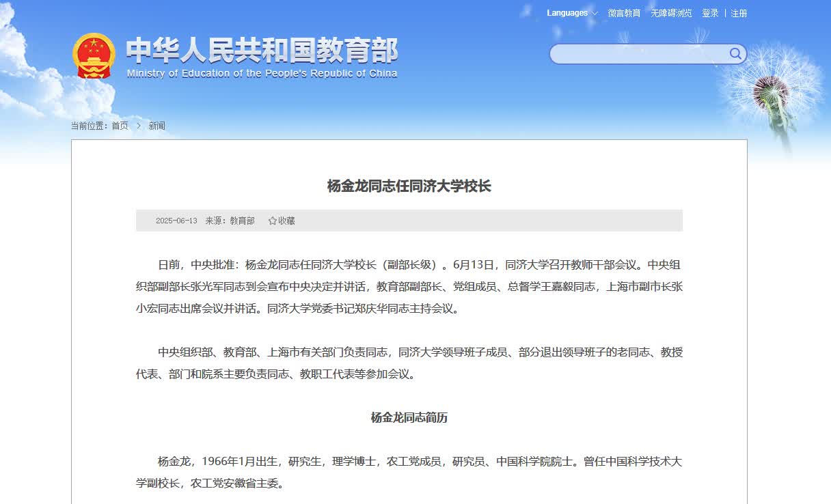Click English subtitle Ministry of Education of China
The height and width of the screenshot is (504, 831).
point(262,74)
